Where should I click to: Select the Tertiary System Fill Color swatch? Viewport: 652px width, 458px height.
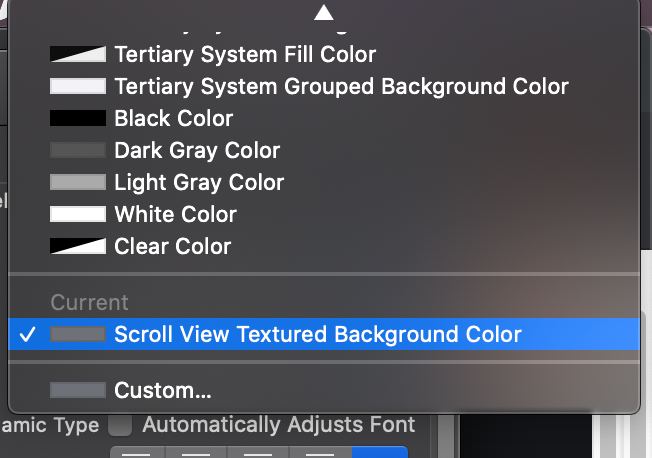click(78, 54)
